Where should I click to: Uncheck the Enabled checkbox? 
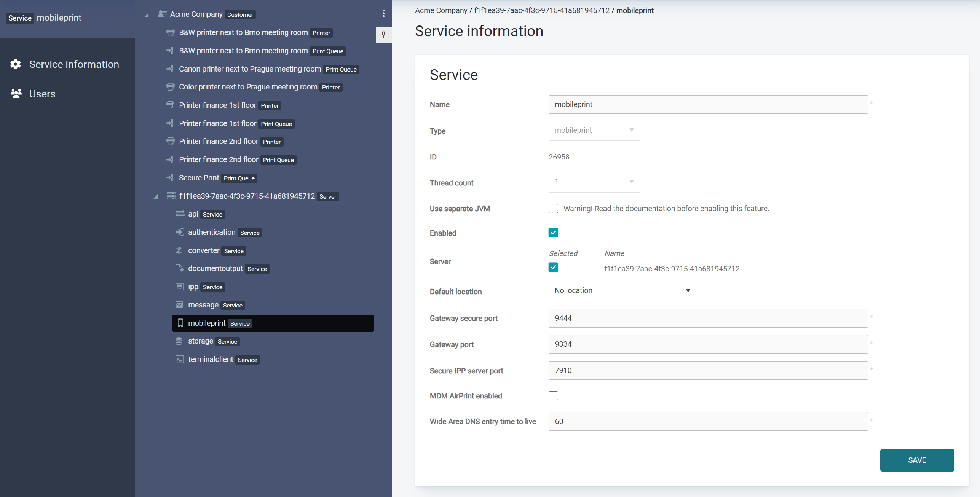tap(553, 233)
